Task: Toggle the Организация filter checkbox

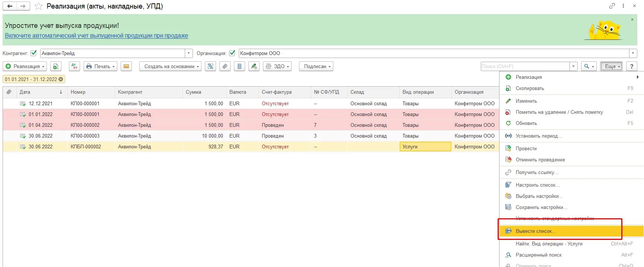Action: point(232,53)
